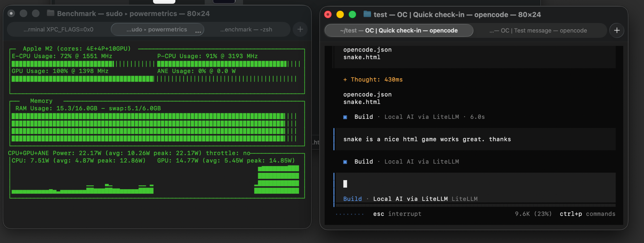
Task: Click 'esc interrupt' in opencode status bar
Action: click(x=397, y=214)
